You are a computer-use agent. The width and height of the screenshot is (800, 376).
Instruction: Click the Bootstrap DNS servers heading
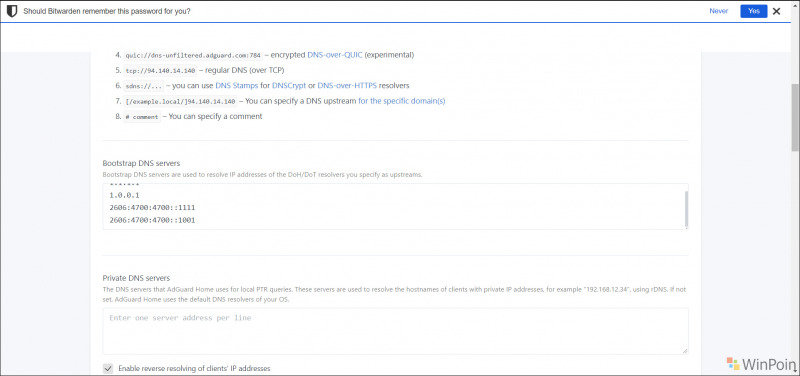(141, 163)
